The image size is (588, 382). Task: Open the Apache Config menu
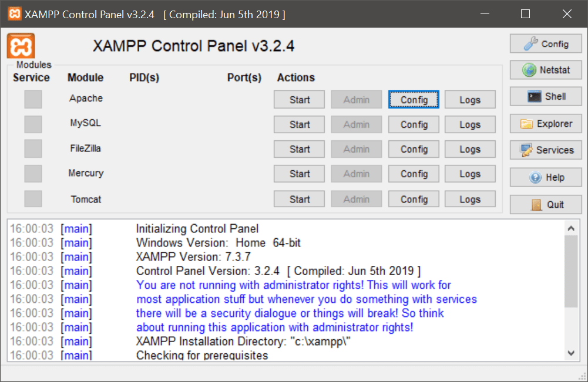point(414,100)
